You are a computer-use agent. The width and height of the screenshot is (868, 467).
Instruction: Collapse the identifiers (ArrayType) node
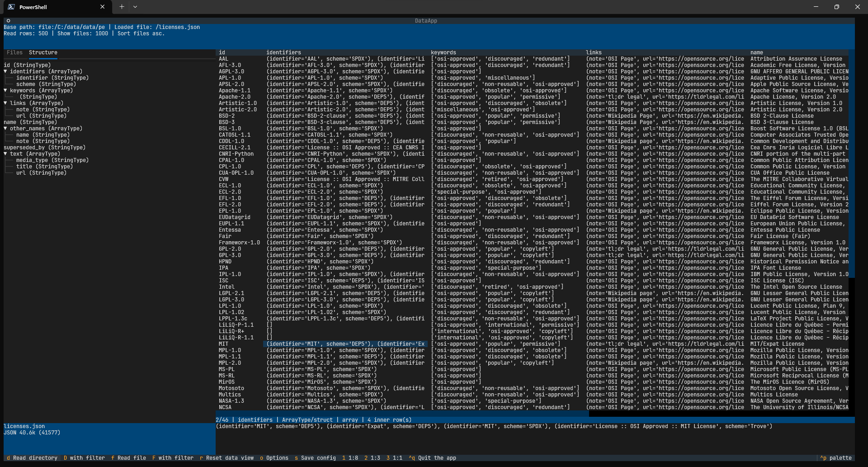5,71
